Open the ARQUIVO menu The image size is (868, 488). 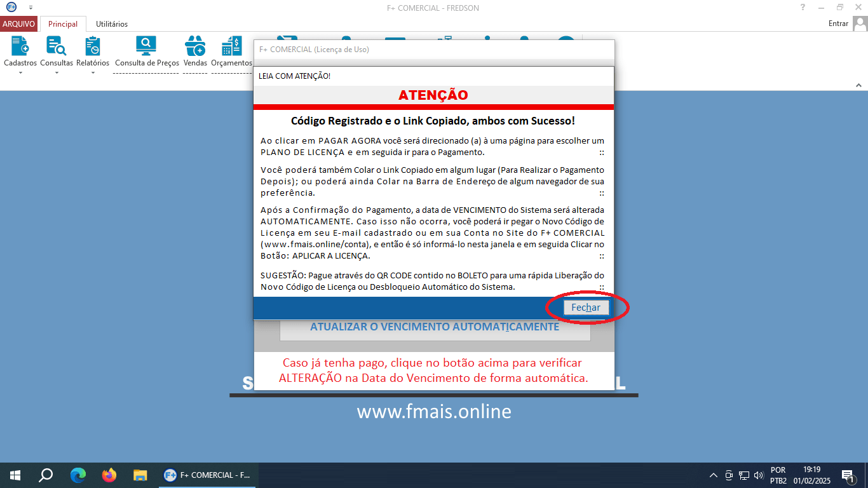18,24
